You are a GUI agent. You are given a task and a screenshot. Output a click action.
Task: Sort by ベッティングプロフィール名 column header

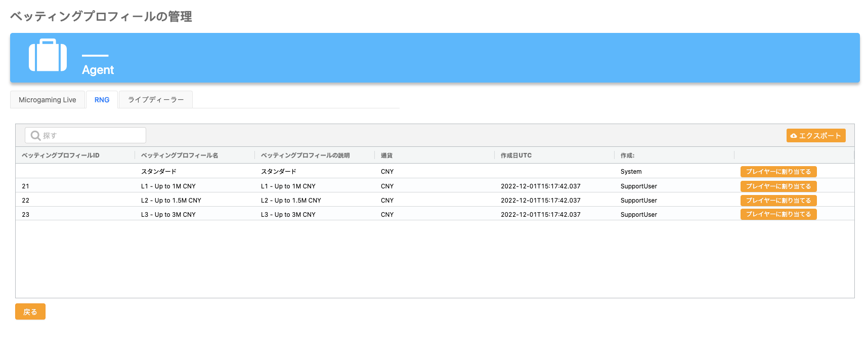click(180, 155)
